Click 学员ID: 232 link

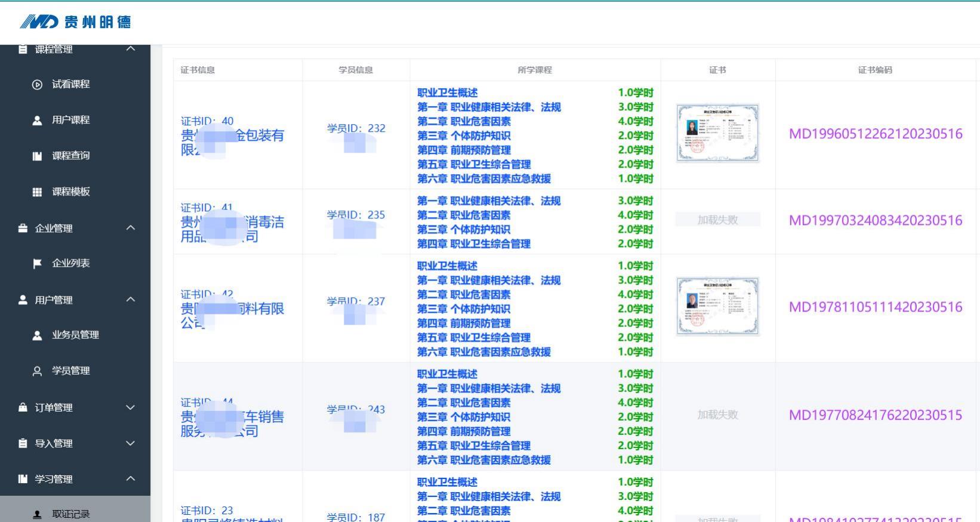(356, 128)
